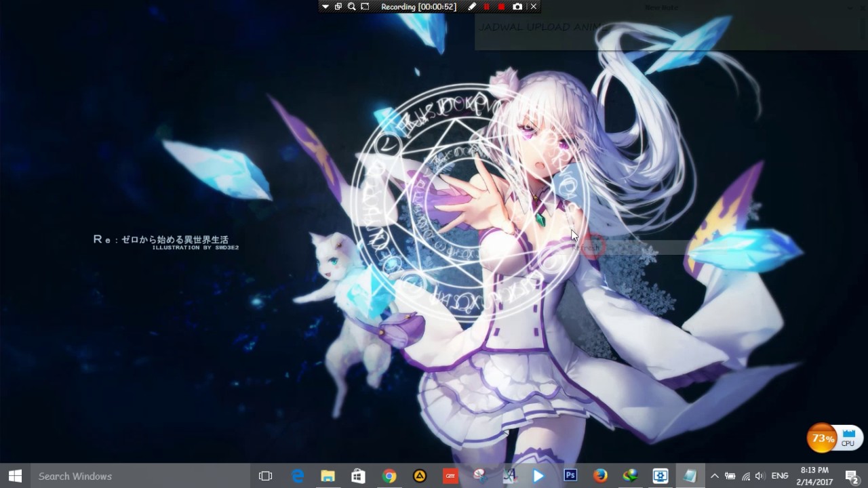Open the red GOM taskbar icon
The image size is (868, 488).
450,476
